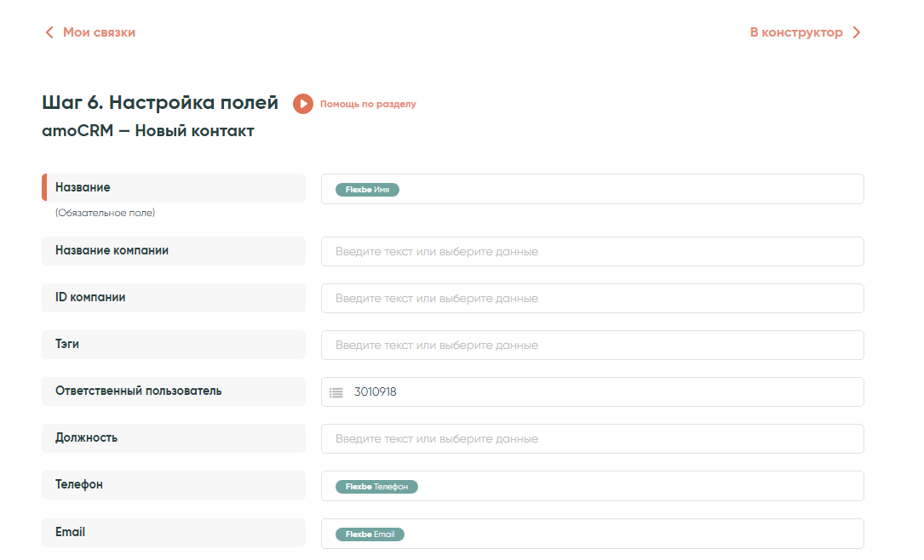Click the right chevron after В конструктор

tap(857, 32)
